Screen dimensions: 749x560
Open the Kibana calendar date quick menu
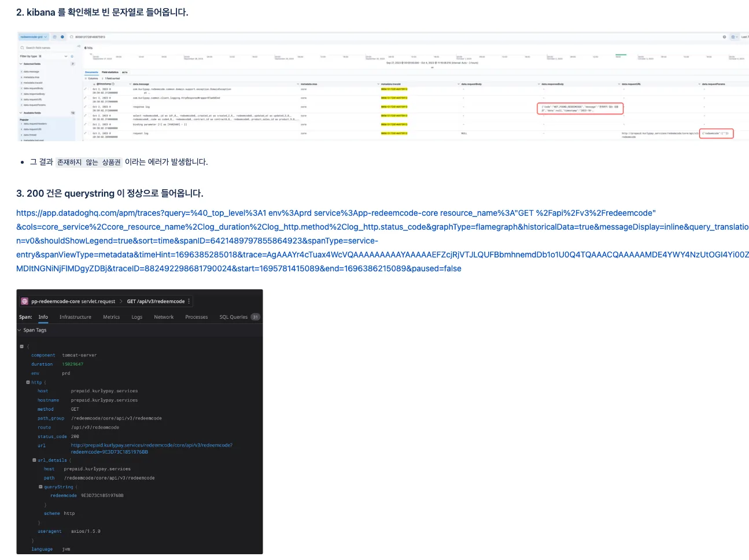point(734,37)
